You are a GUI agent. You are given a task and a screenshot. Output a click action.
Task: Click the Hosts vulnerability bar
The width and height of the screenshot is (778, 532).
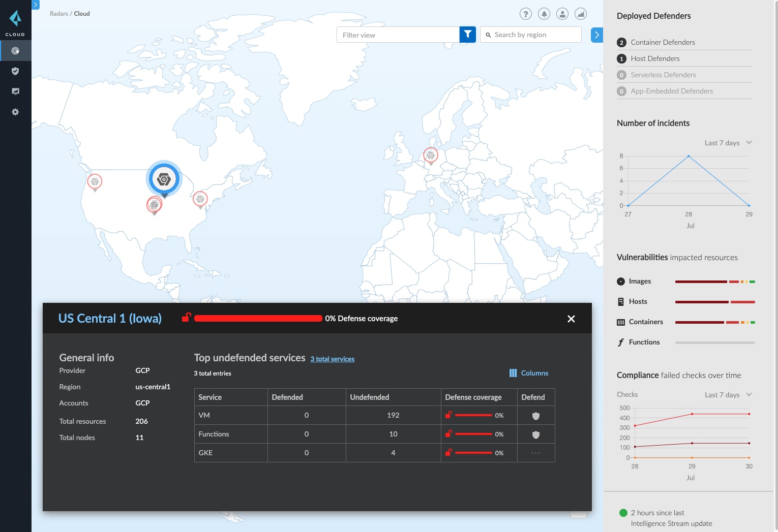[715, 302]
